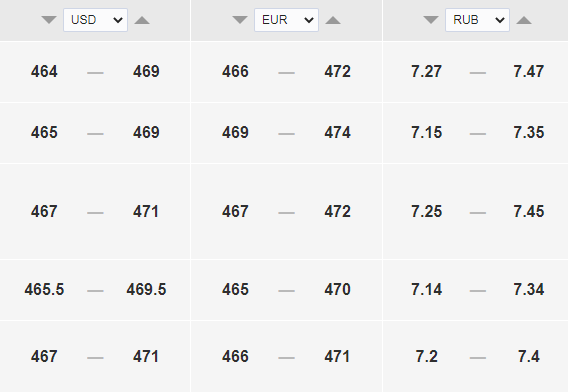Open the USD currency dropdown
568x392 pixels.
point(96,20)
